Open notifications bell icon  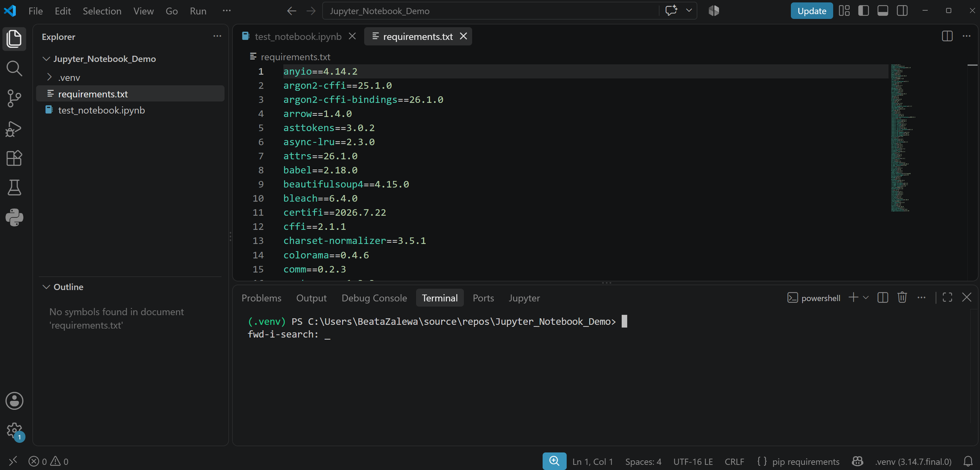[x=968, y=461]
